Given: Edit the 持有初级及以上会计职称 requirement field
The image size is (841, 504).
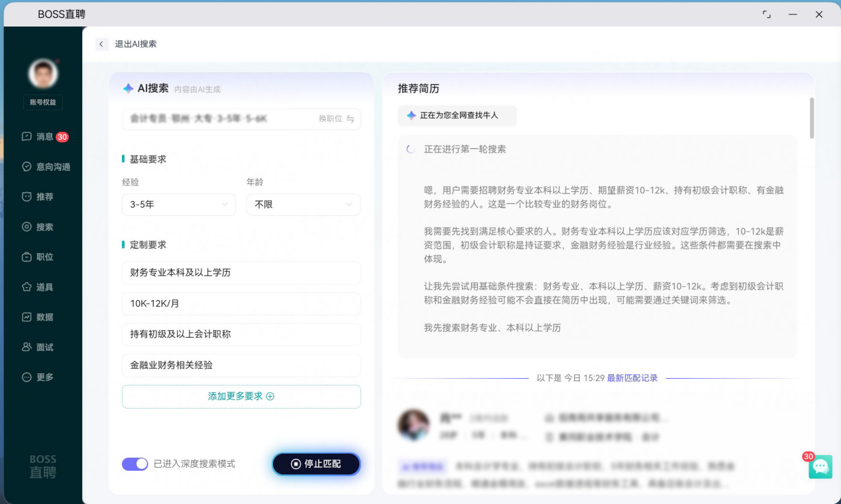Looking at the screenshot, I should (241, 334).
